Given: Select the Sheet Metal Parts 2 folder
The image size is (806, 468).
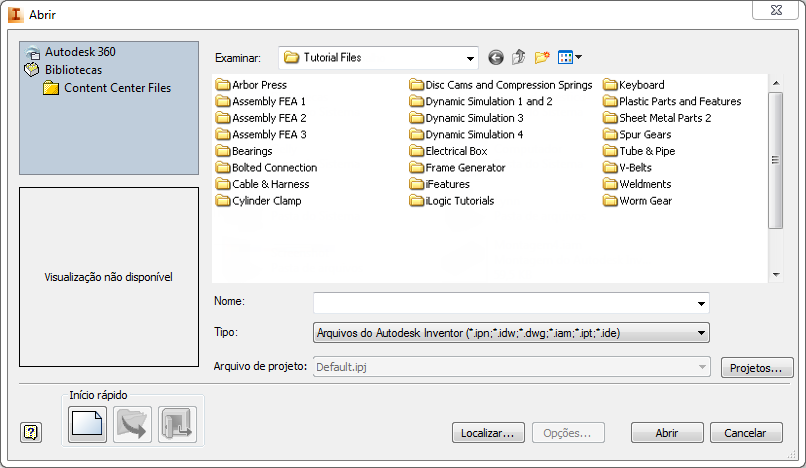Looking at the screenshot, I should point(657,118).
